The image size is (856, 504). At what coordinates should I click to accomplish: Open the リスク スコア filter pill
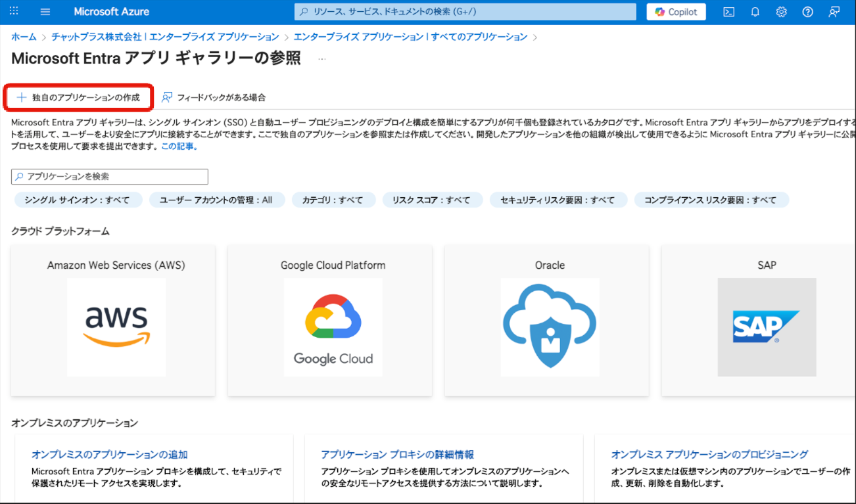[431, 200]
